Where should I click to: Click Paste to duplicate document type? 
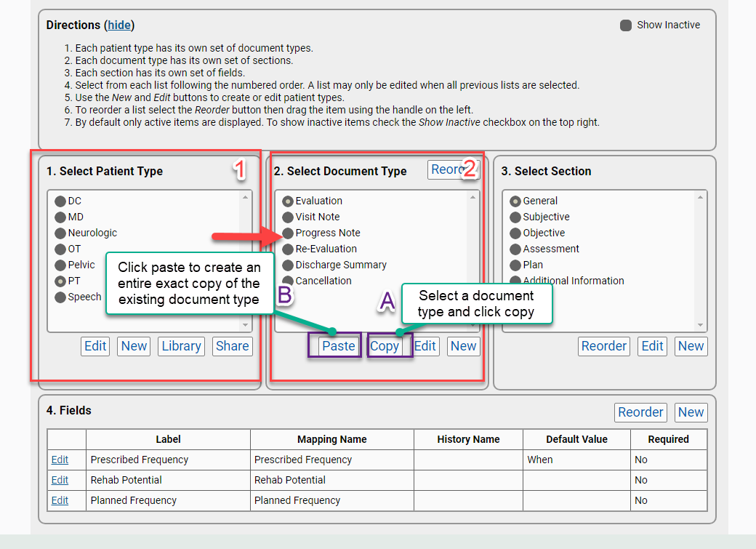pos(339,346)
